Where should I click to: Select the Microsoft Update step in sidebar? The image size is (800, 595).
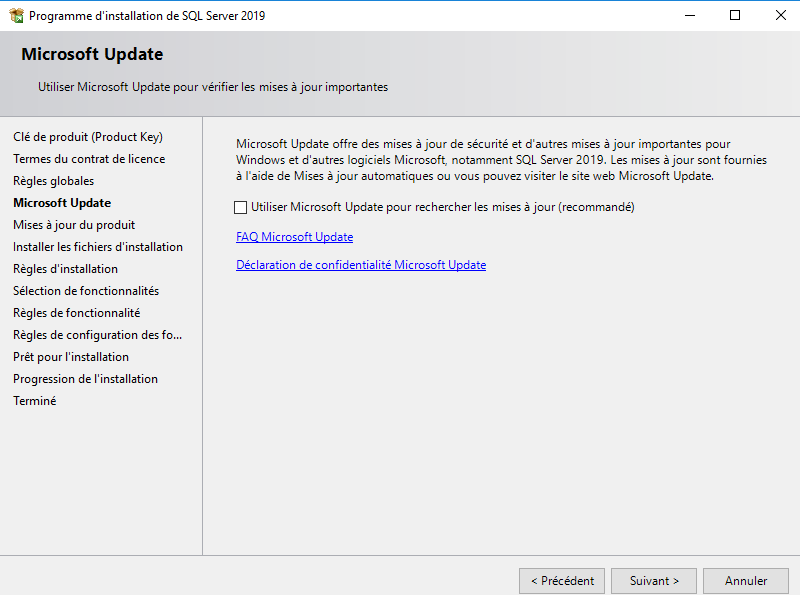(x=62, y=203)
